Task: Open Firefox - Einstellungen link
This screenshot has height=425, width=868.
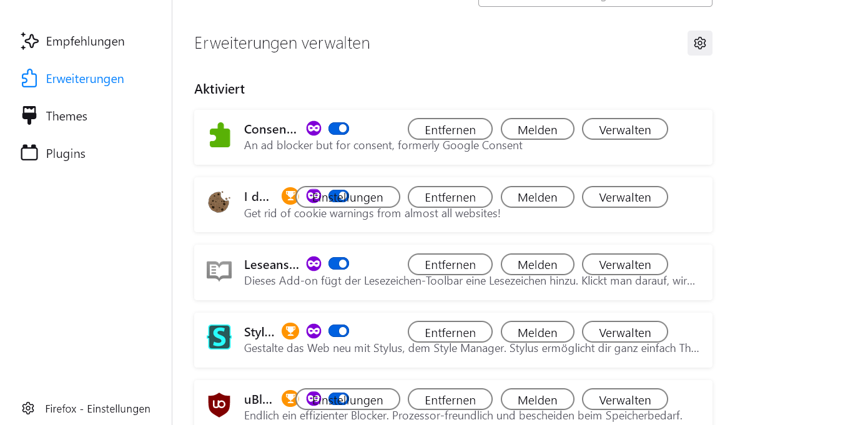Action: 97,409
